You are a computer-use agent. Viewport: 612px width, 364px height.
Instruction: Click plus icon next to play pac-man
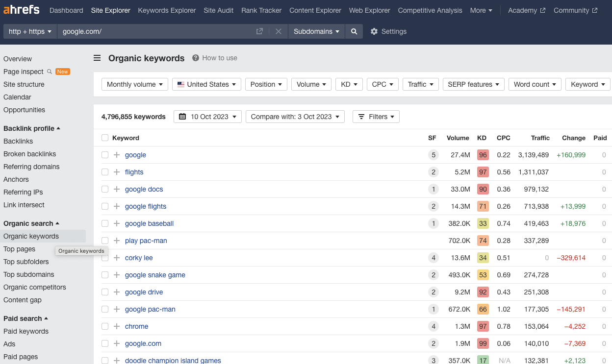point(117,241)
